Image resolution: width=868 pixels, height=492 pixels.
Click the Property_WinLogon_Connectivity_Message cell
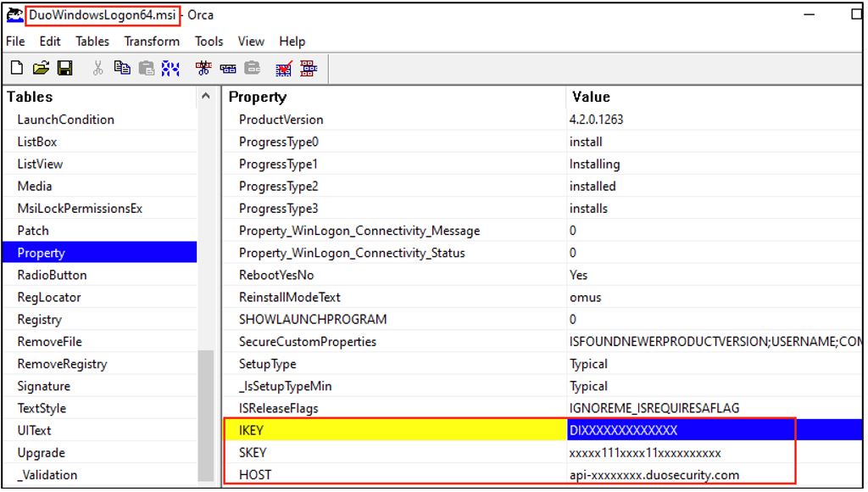(x=394, y=231)
